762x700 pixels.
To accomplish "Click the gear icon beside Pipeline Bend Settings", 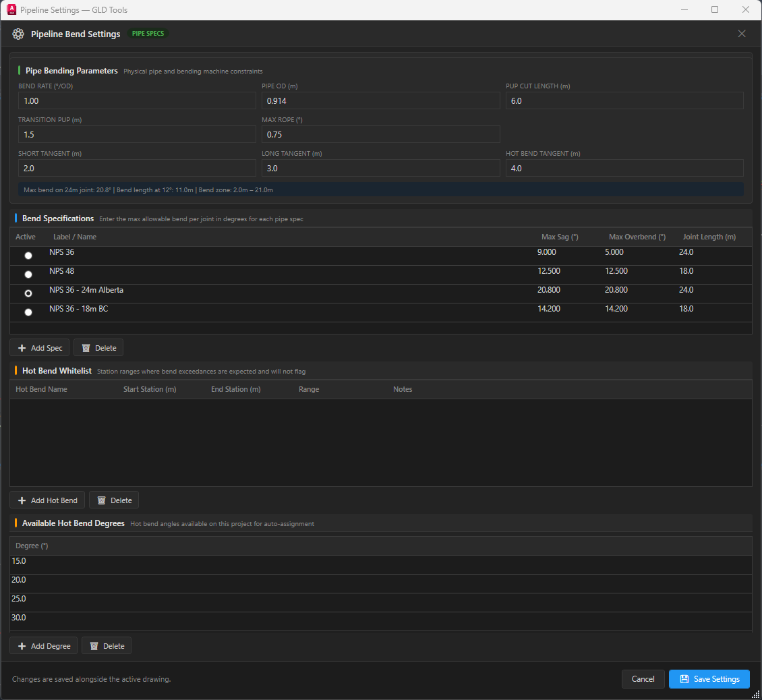I will (x=18, y=34).
